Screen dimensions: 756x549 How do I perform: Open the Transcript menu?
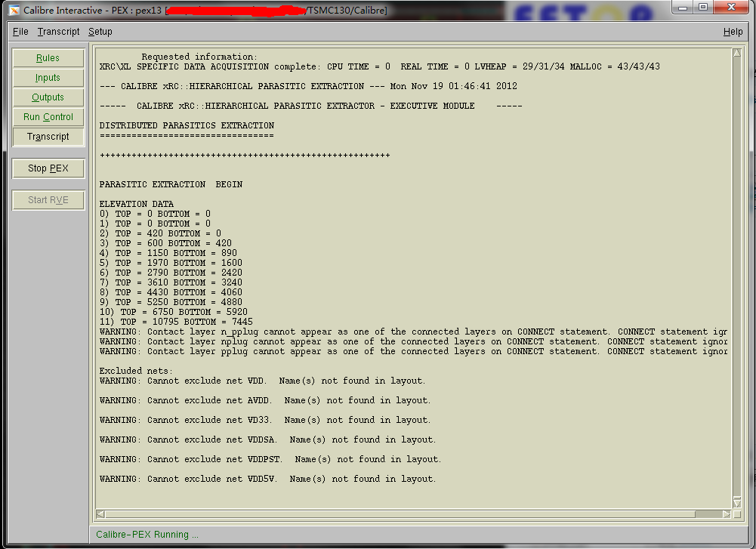[58, 32]
